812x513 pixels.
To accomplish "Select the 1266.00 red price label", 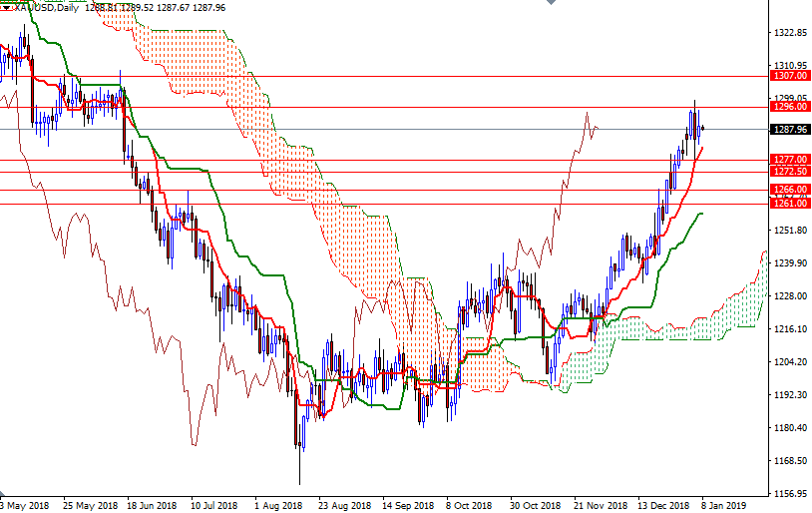I will tap(789, 190).
